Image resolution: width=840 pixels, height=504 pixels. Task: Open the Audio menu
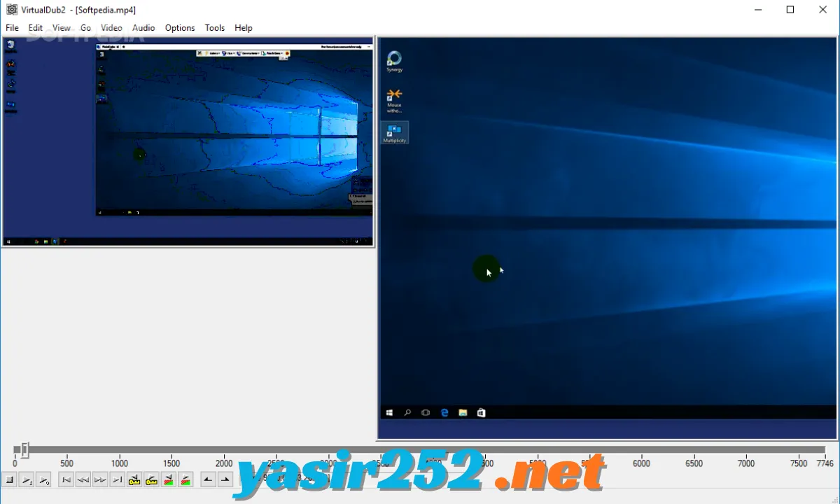143,28
